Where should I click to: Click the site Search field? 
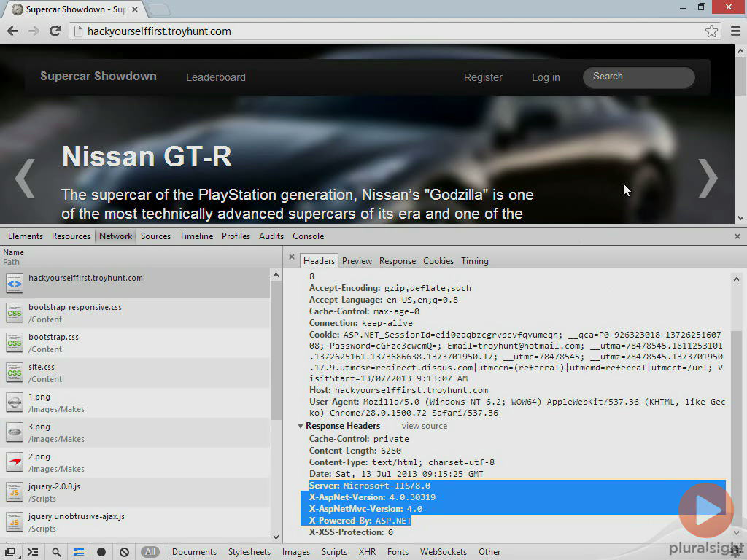638,77
